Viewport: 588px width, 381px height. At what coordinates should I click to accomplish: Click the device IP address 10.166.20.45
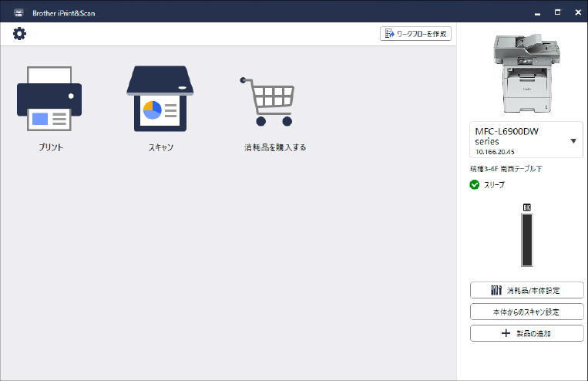[x=496, y=152]
